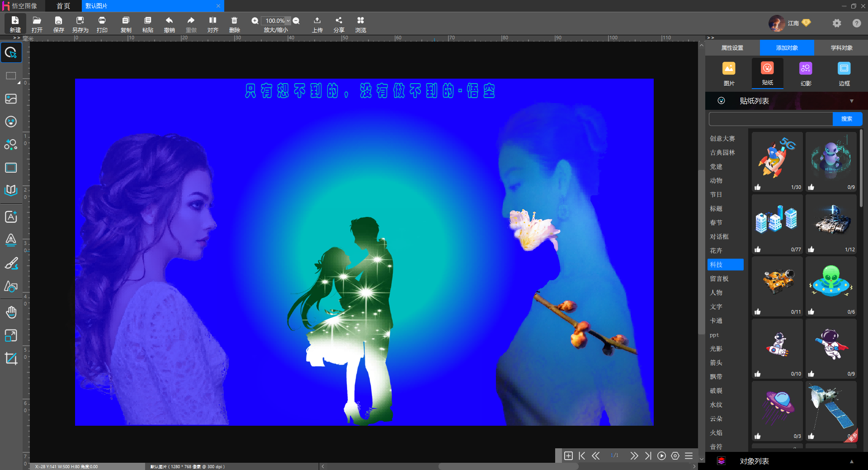
Task: Like the green alien UFO sticker
Action: 811,312
